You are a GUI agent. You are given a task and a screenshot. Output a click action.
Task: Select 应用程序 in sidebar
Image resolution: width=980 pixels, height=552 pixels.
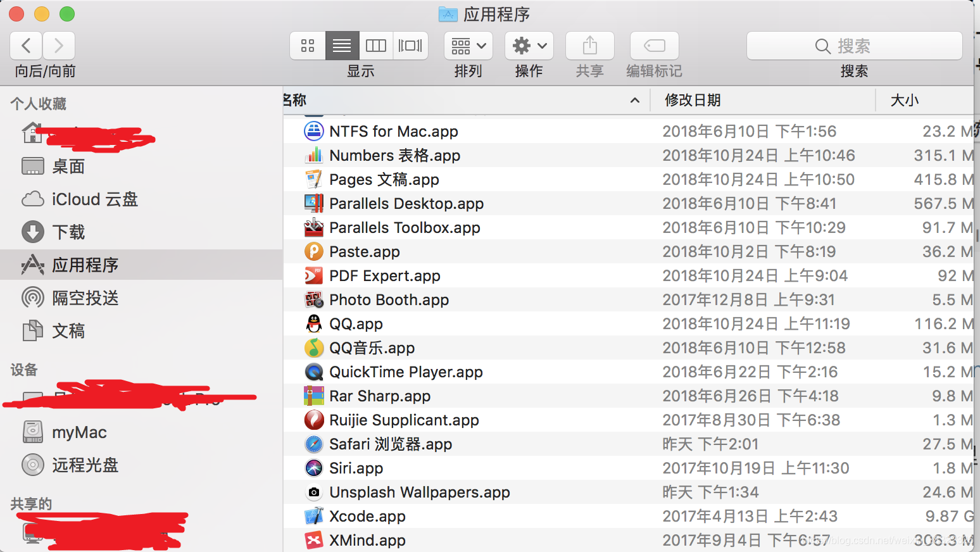click(x=141, y=265)
